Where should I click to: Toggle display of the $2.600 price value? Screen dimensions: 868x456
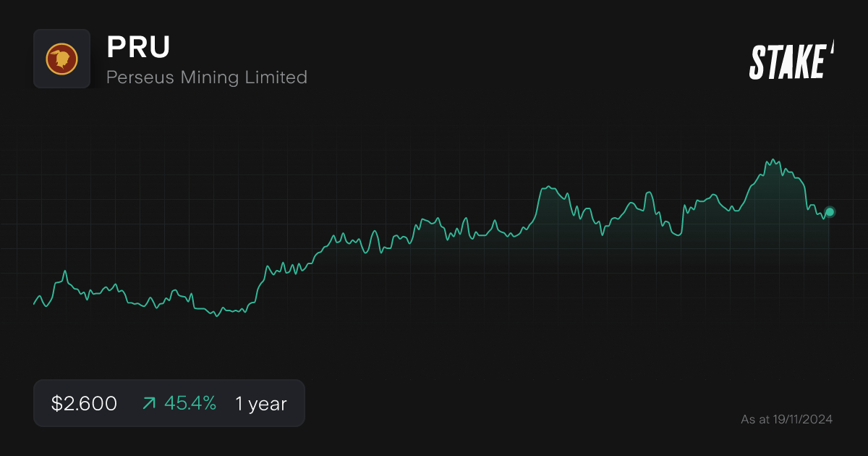83,403
